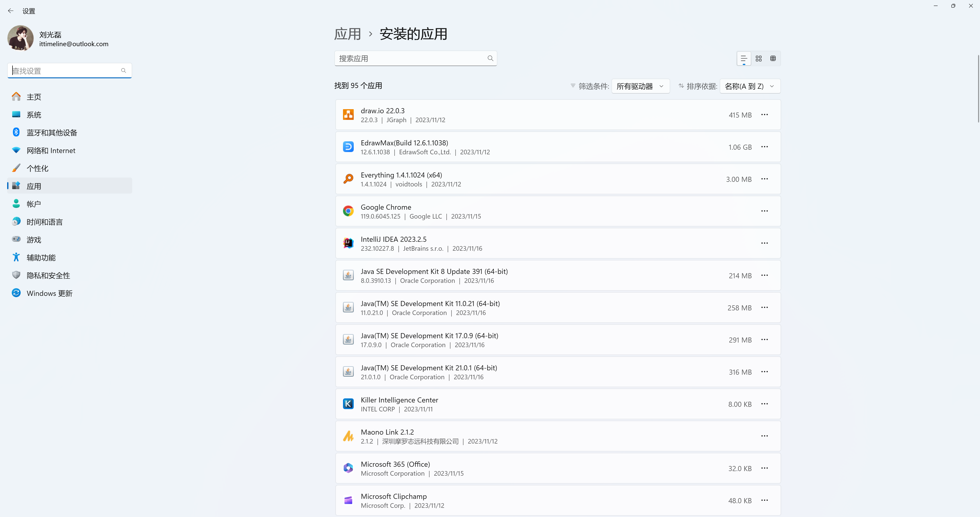The image size is (980, 517).
Task: Click the Microsoft 365 (Office) icon
Action: 348,468
